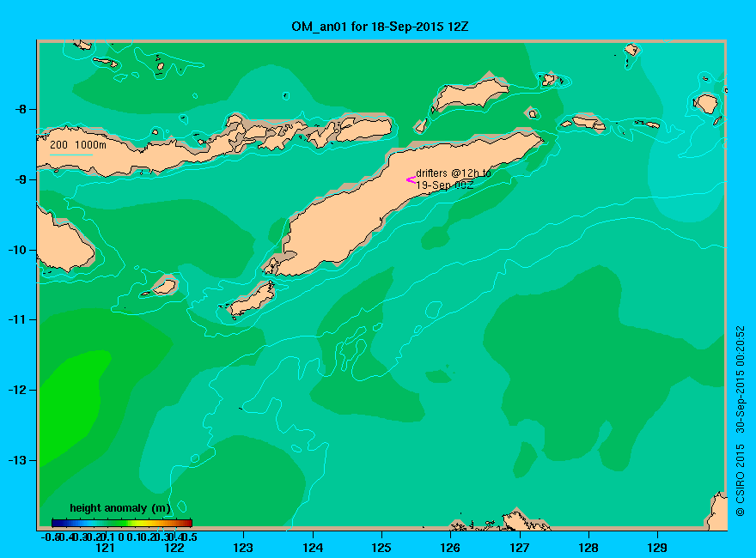Click the latitude label "-11"
The width and height of the screenshot is (756, 558).
click(x=17, y=319)
